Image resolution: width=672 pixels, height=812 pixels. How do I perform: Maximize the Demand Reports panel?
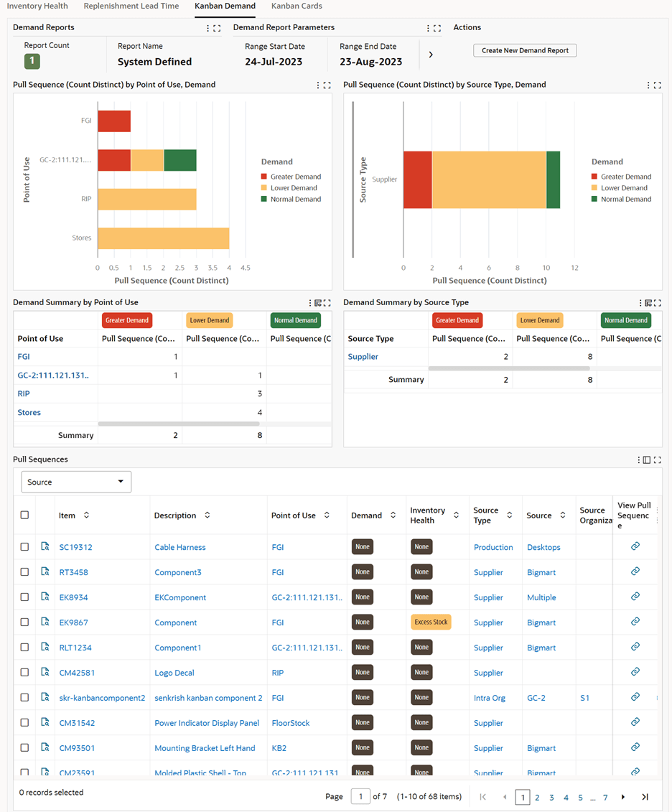coord(217,29)
